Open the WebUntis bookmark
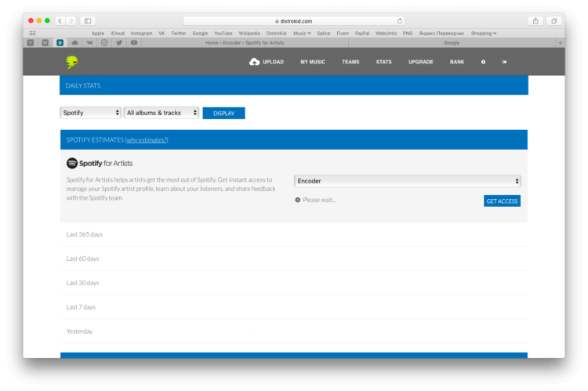Screen dimensions: 588x391 click(x=386, y=34)
